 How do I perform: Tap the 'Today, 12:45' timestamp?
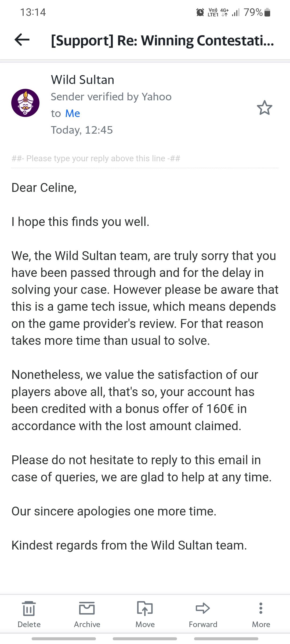tap(82, 130)
